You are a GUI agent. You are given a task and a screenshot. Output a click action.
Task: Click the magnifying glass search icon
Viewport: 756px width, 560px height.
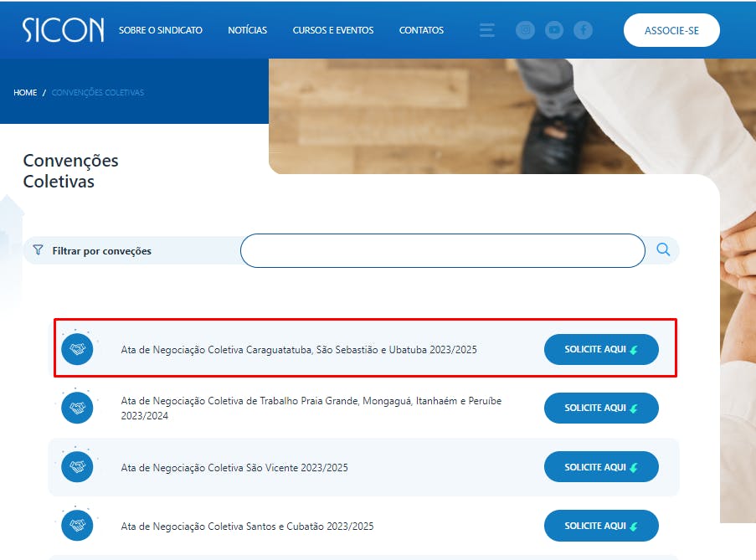pos(663,249)
